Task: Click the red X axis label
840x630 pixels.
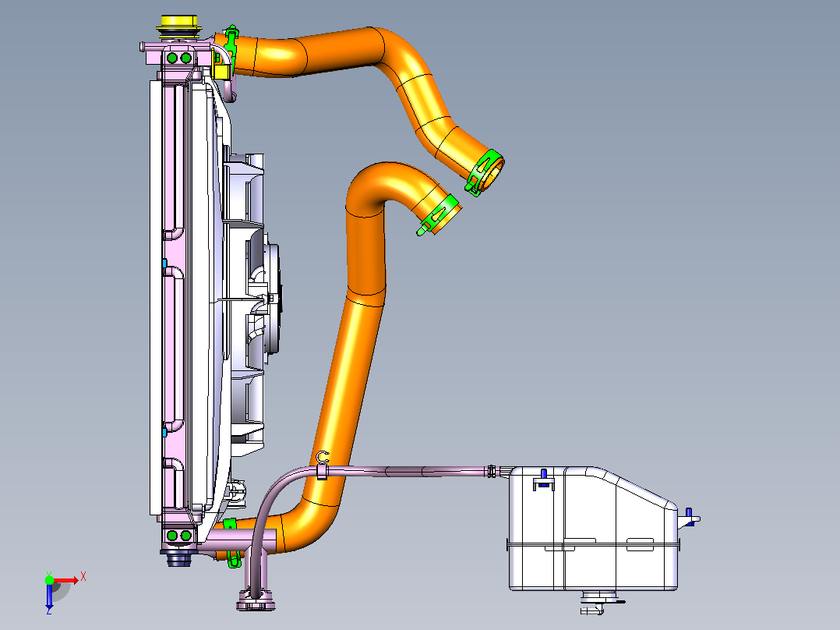Action: coord(83,578)
